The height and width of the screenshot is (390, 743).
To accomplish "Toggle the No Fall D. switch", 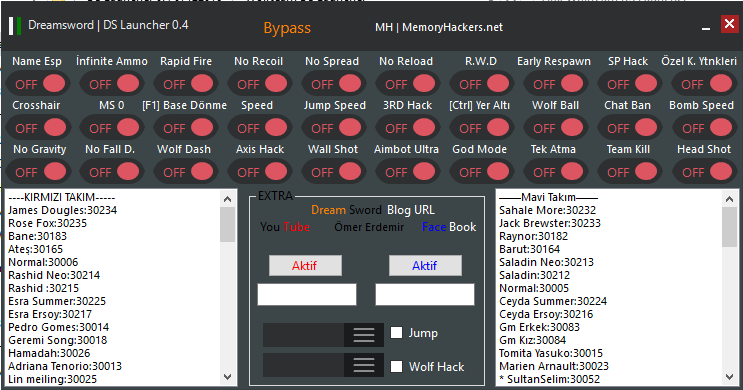I will [112, 172].
